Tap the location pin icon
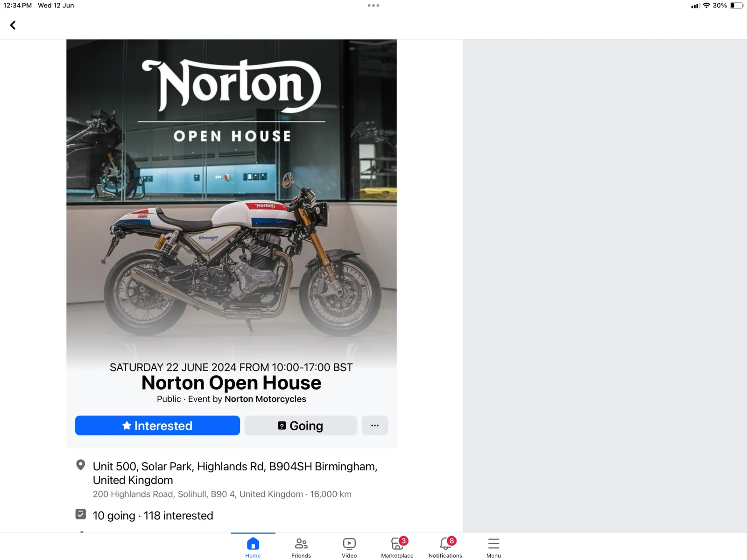 pyautogui.click(x=81, y=465)
